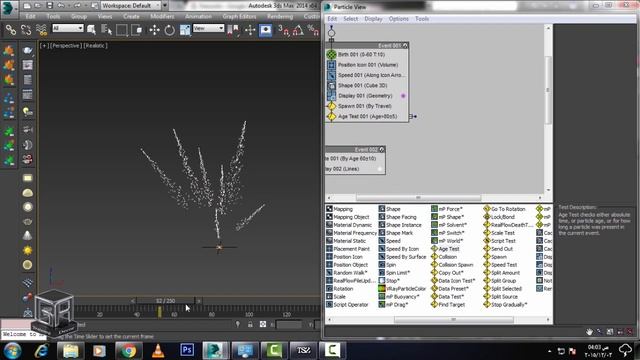Viewport: 640px width, 360px height.
Task: Click Rectangular Selection Region tool
Action: point(122,30)
